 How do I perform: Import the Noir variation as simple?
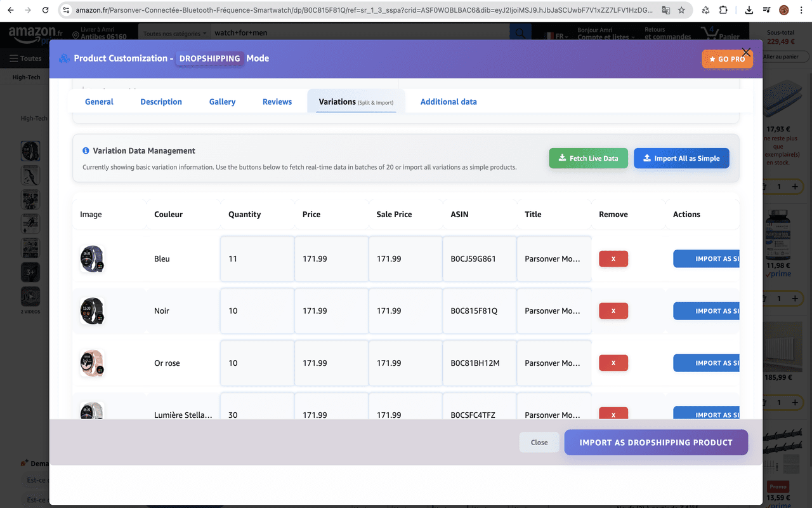706,311
